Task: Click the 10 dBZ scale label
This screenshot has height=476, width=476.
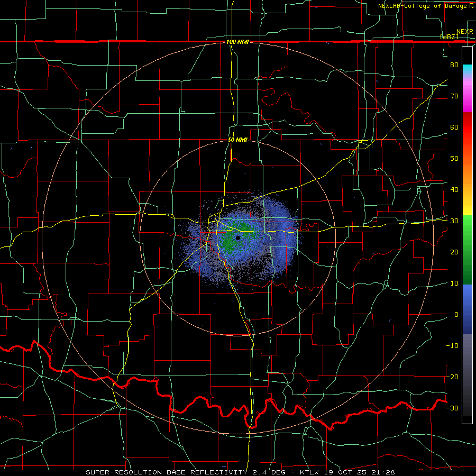Action: 454,283
